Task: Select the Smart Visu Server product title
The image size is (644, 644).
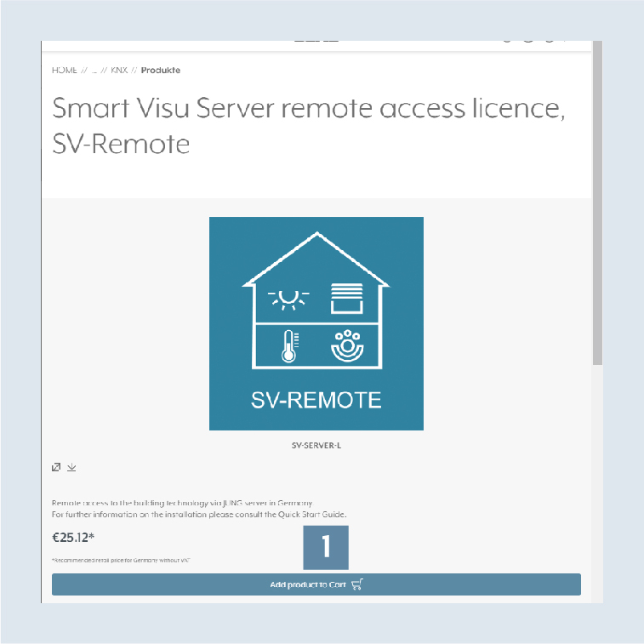Action: [x=308, y=126]
